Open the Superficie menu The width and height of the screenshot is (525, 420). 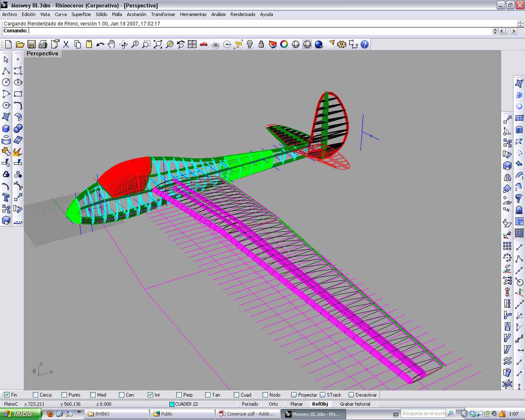(81, 14)
